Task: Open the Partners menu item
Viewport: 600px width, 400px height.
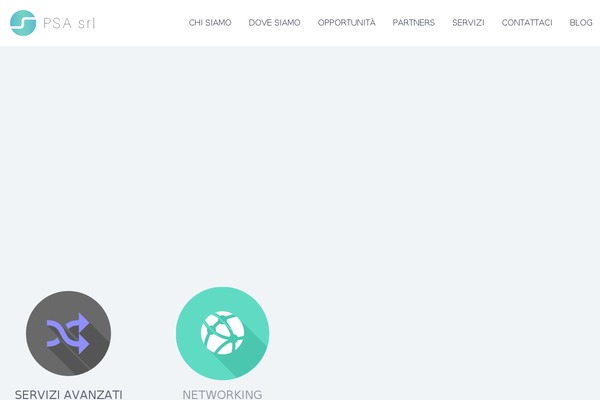Action: pyautogui.click(x=414, y=23)
